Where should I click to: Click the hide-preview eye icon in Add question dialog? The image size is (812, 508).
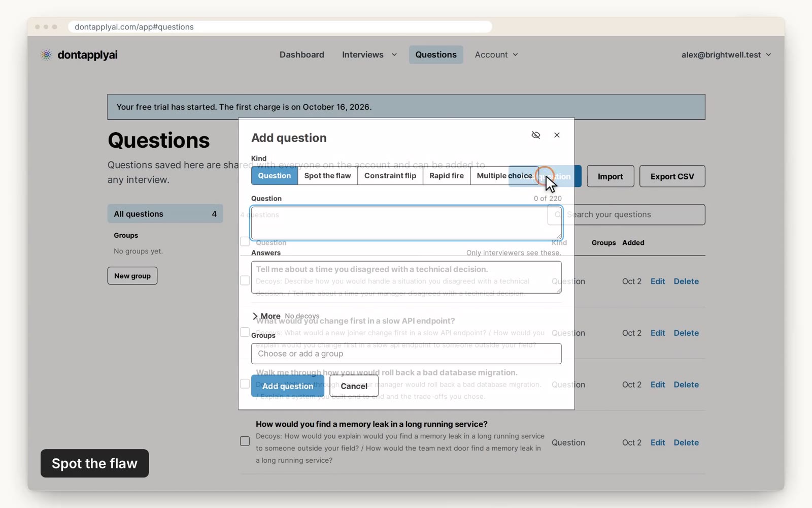click(536, 135)
